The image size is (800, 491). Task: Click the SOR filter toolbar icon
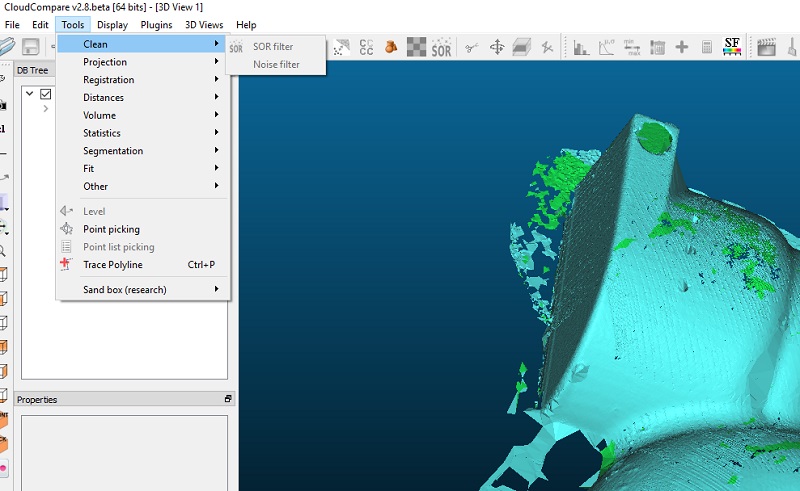click(x=441, y=47)
